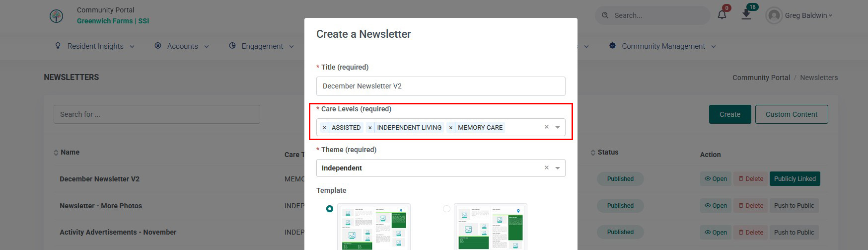
Task: Click the Custom Content button
Action: (792, 114)
